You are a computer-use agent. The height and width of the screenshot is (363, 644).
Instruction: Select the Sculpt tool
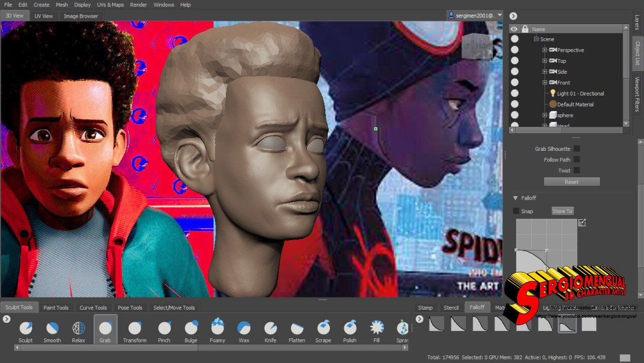click(26, 329)
